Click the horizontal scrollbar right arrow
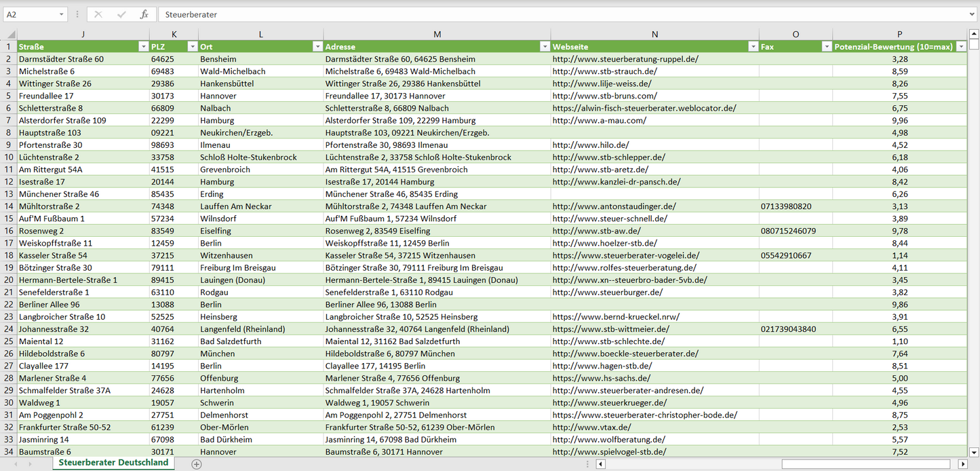 (x=962, y=464)
